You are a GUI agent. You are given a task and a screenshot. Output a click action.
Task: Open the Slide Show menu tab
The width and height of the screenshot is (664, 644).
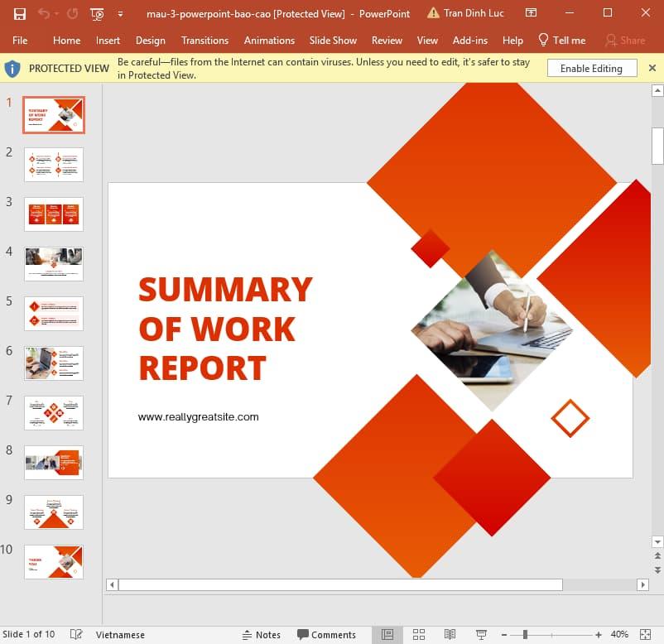[x=333, y=40]
